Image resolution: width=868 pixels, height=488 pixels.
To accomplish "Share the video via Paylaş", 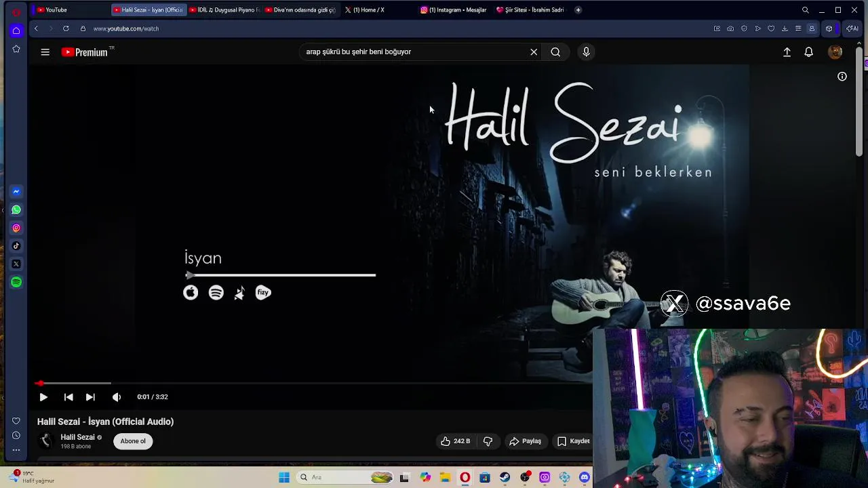I will (526, 441).
